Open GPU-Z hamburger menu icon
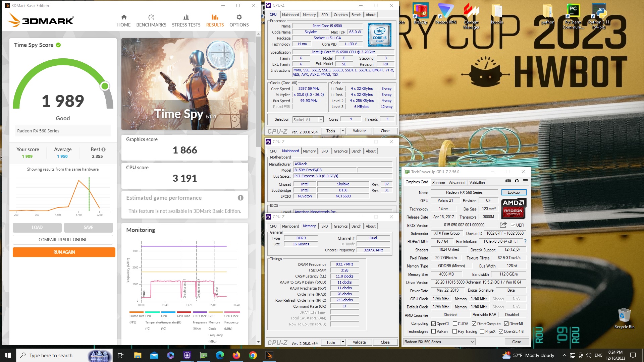644x362 pixels. click(x=525, y=181)
